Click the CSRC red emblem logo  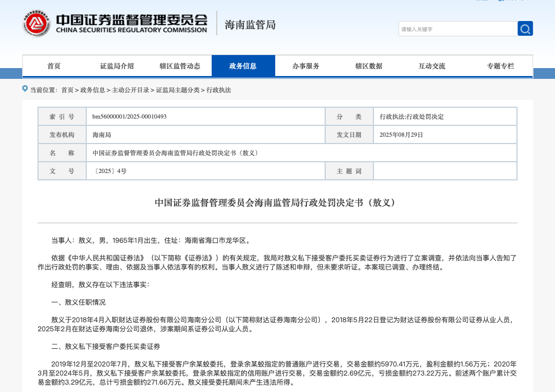[37, 24]
